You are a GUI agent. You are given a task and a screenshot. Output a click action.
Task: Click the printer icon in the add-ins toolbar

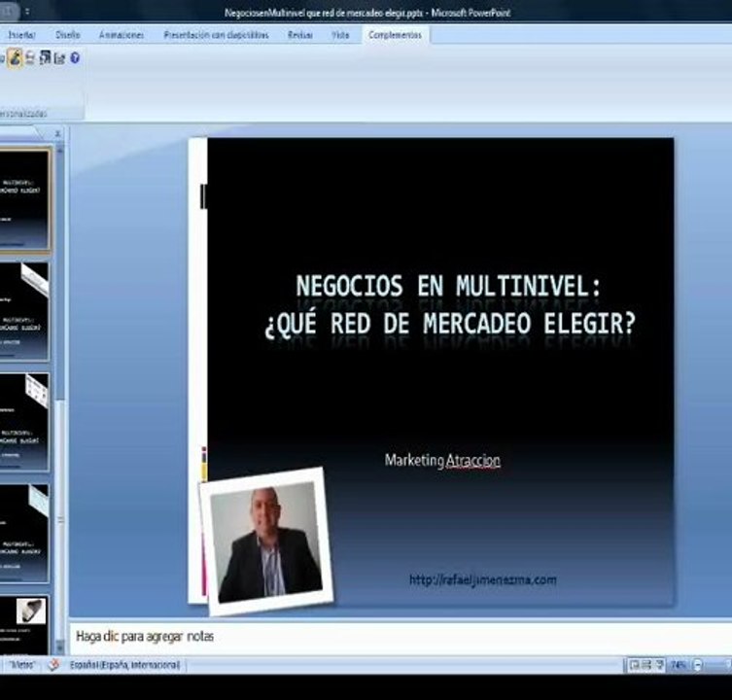(x=30, y=58)
